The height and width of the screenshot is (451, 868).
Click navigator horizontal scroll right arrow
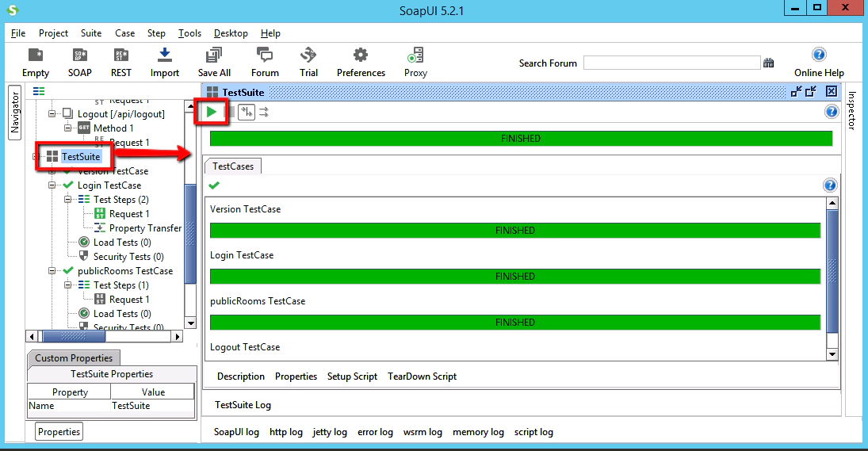pyautogui.click(x=177, y=336)
